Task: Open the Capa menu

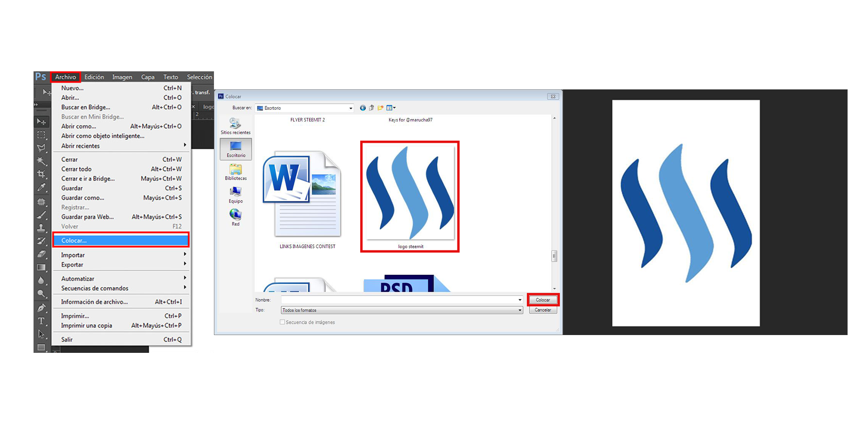Action: click(148, 77)
